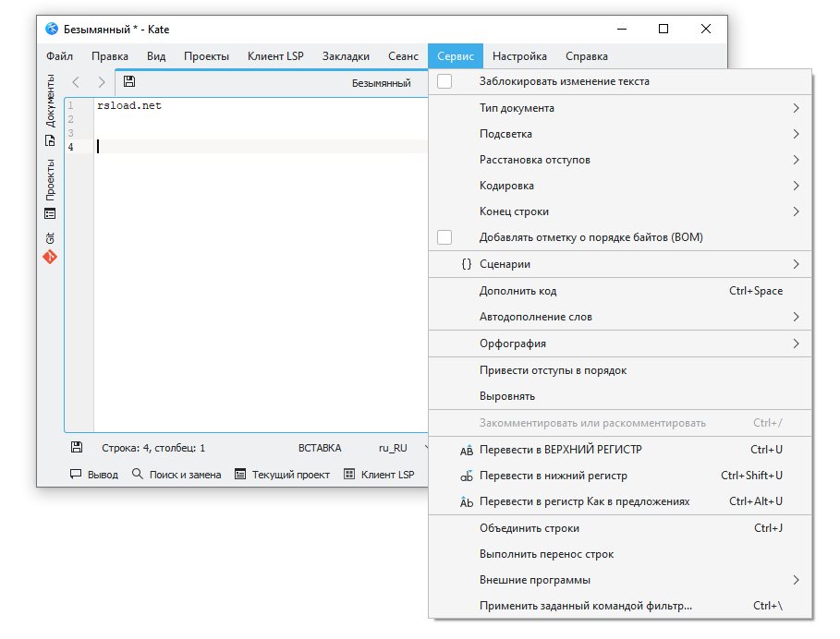Open the Файл menu
Image resolution: width=840 pixels, height=639 pixels.
[59, 56]
